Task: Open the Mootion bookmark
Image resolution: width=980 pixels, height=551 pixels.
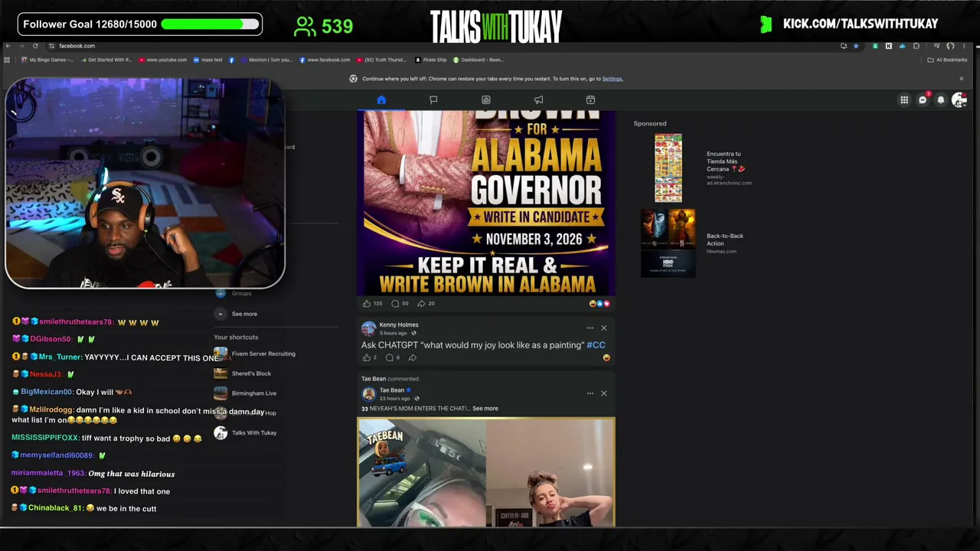Action: 266,60
